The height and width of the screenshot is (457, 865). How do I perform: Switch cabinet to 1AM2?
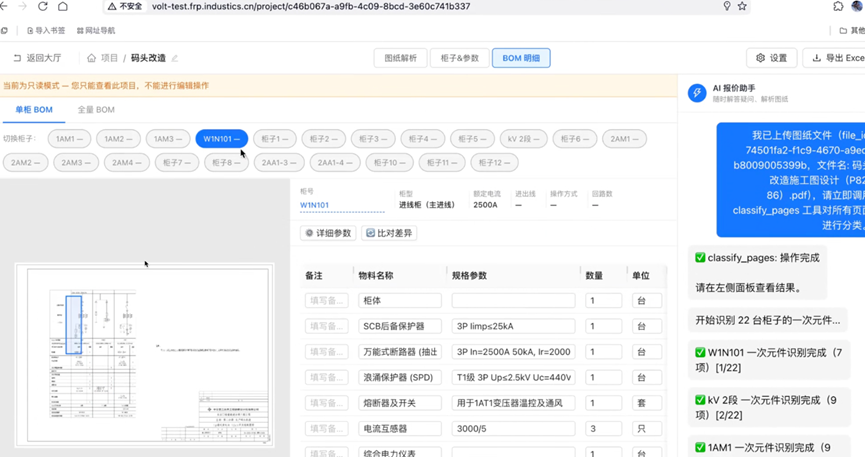tap(118, 139)
